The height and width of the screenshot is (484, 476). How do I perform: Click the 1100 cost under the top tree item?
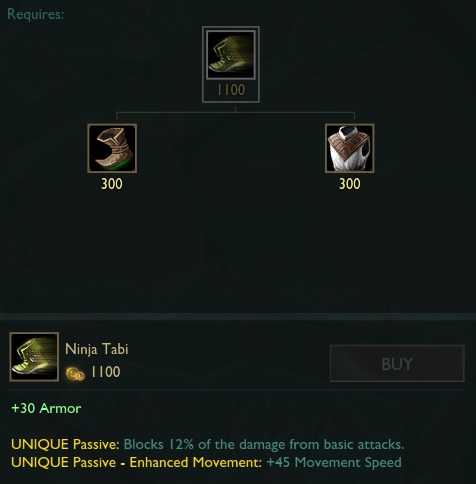231,90
